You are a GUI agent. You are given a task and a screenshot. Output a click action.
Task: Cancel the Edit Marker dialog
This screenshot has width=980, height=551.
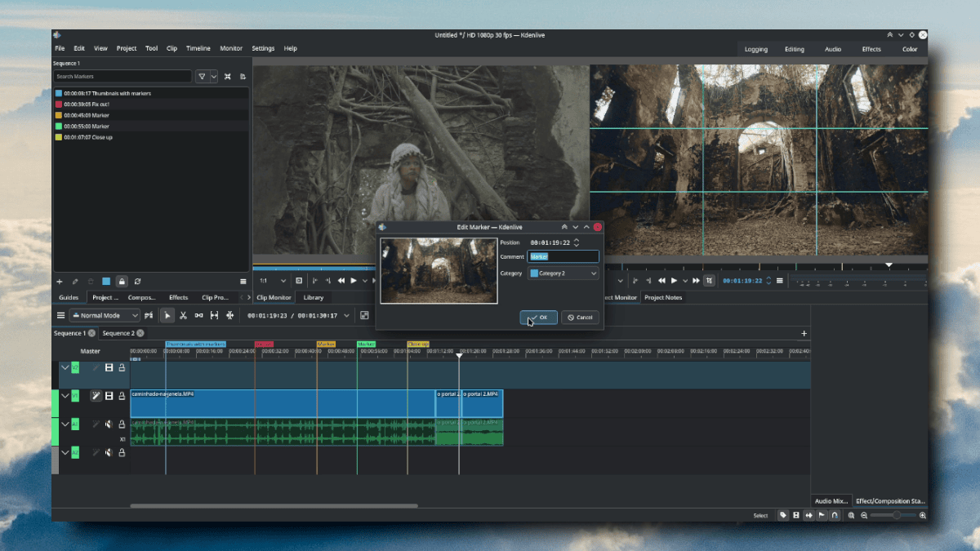click(x=580, y=317)
